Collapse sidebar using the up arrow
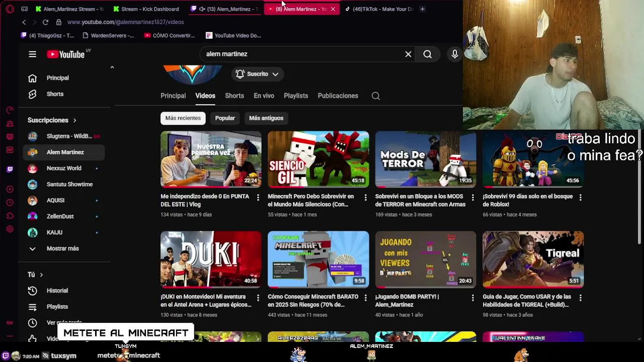The image size is (644, 362). coord(112,67)
